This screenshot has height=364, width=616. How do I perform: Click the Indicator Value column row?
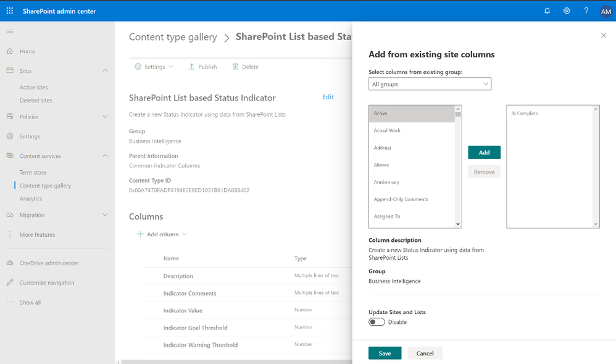247,310
